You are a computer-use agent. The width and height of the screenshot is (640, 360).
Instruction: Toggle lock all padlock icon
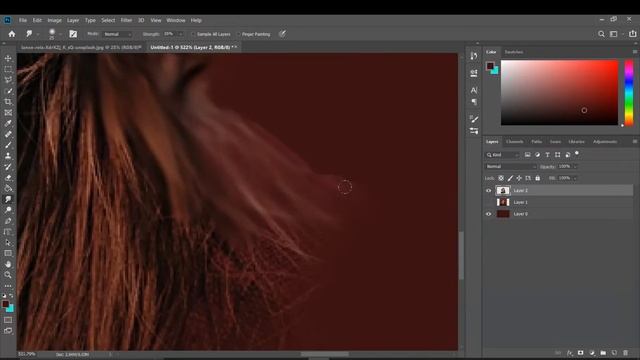click(x=538, y=178)
